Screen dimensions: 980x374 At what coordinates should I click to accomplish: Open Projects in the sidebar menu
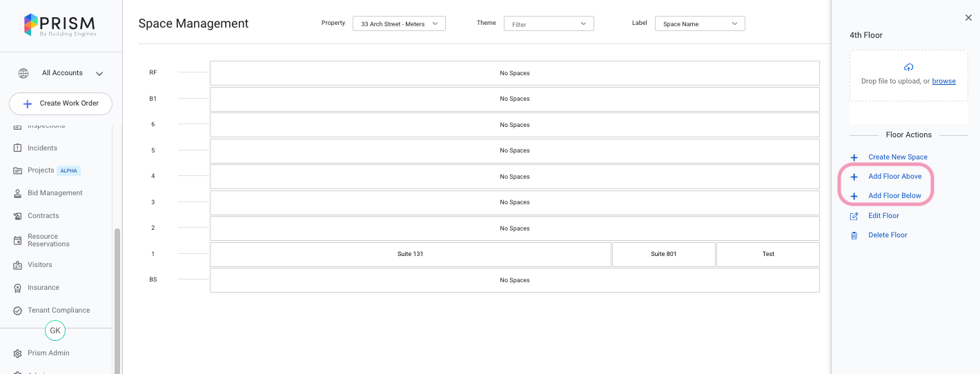click(x=41, y=170)
